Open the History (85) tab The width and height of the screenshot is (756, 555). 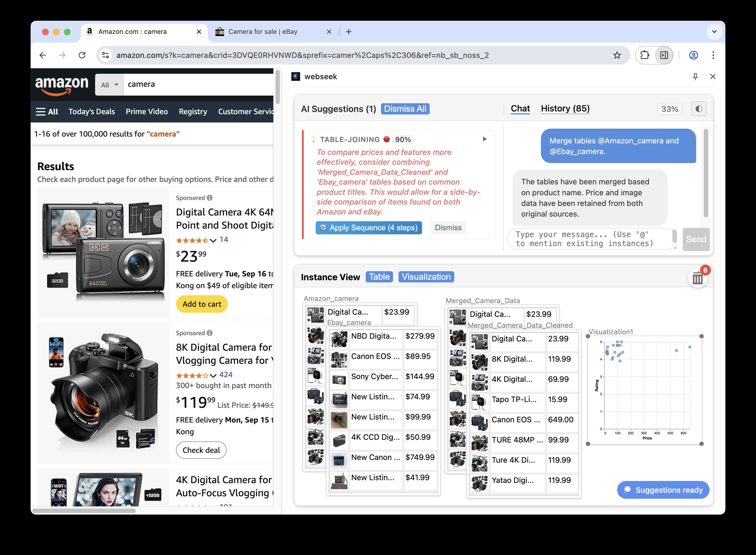(x=565, y=108)
